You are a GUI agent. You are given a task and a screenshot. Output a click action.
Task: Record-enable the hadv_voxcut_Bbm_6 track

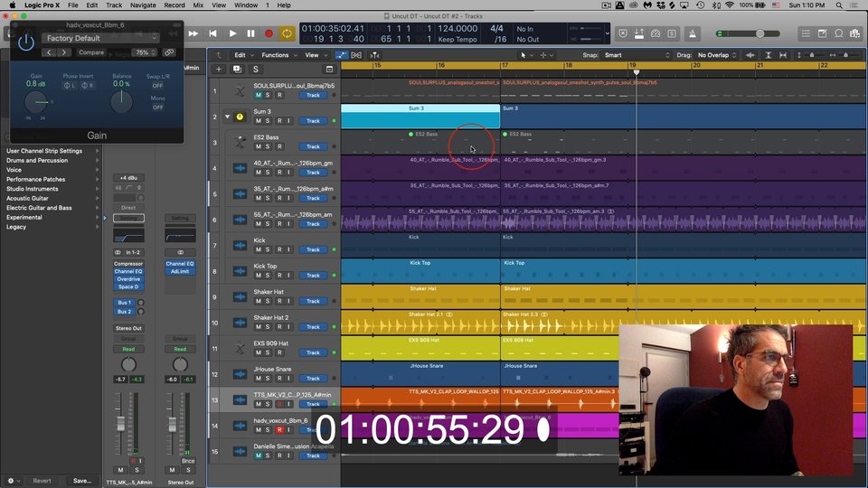(279, 430)
